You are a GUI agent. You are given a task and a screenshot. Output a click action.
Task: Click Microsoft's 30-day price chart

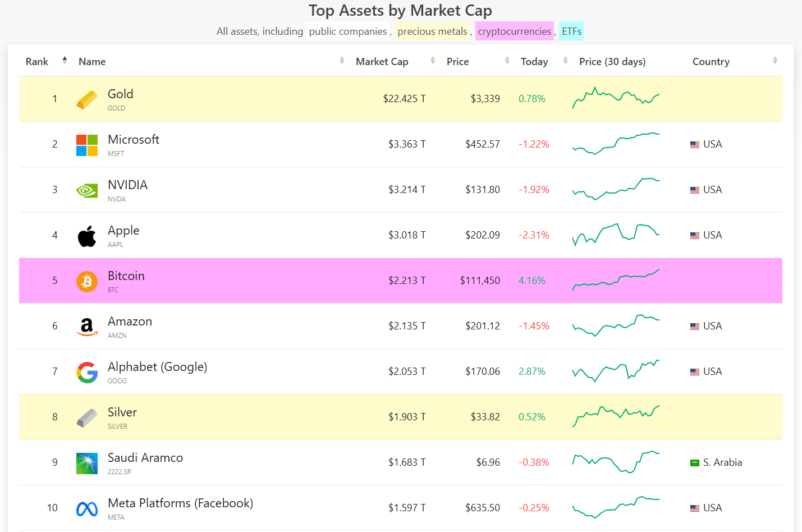[616, 144]
